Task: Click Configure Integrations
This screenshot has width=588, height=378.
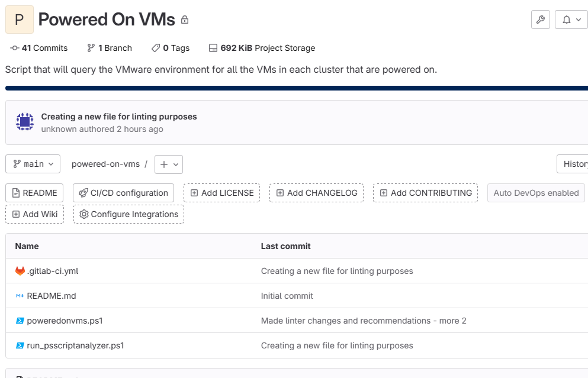Action: click(x=128, y=214)
